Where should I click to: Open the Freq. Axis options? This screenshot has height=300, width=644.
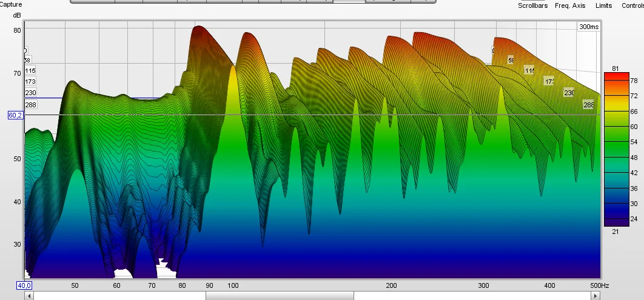tap(569, 5)
